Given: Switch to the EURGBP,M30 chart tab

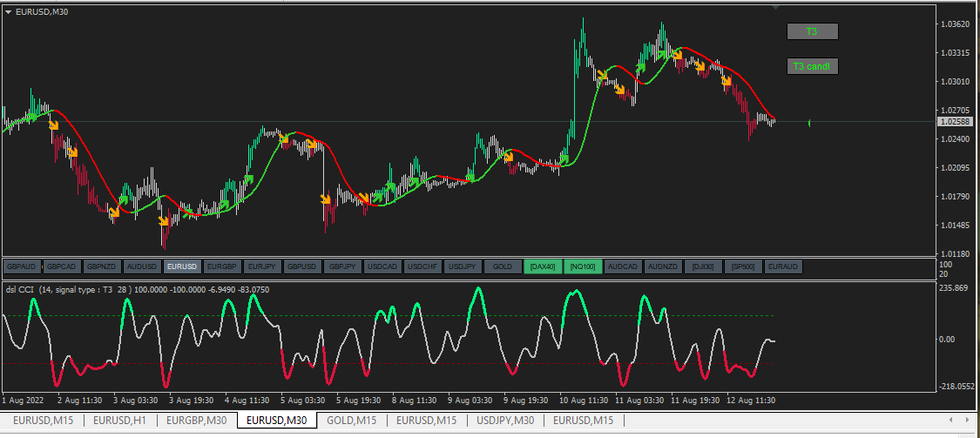Looking at the screenshot, I should tap(196, 421).
